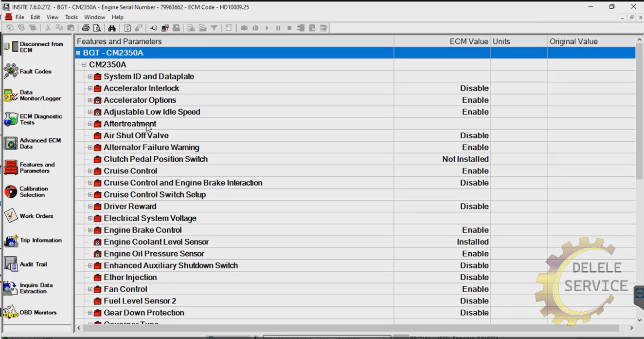Screen dimensions: 644x339
Task: Click the Print toolbar icon
Action: [86, 28]
